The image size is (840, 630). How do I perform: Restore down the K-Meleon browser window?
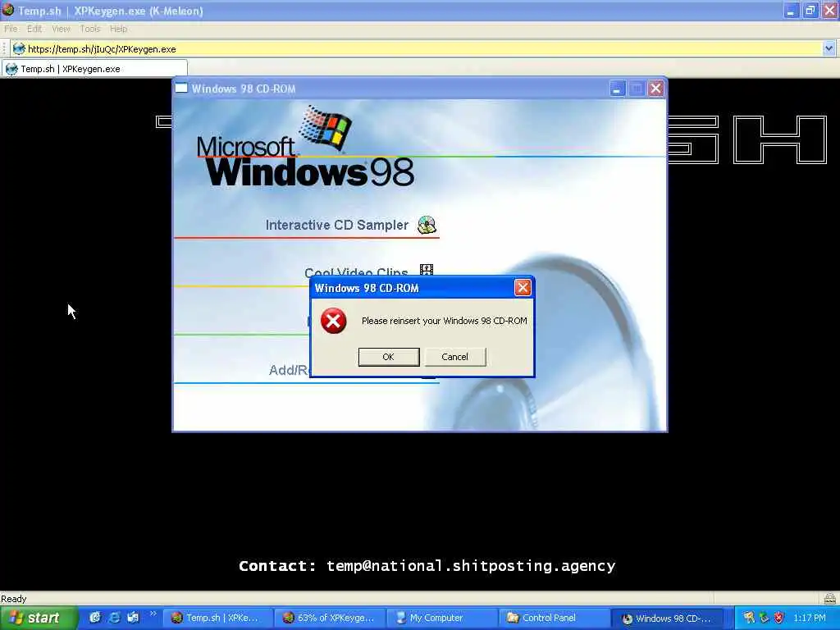click(x=810, y=10)
